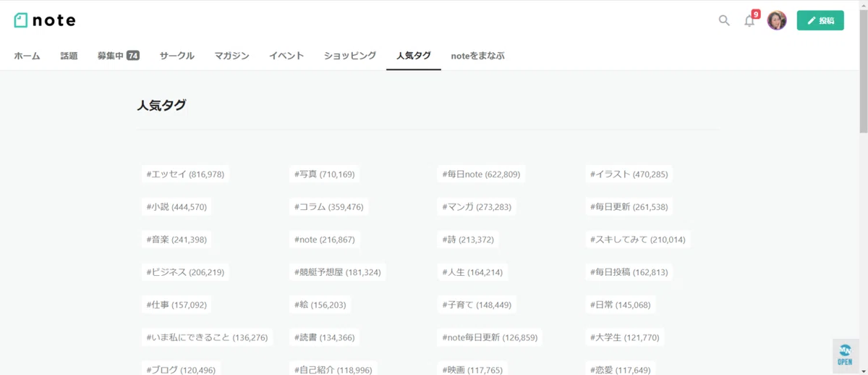
Task: Open the #エッセイ tag
Action: [185, 174]
